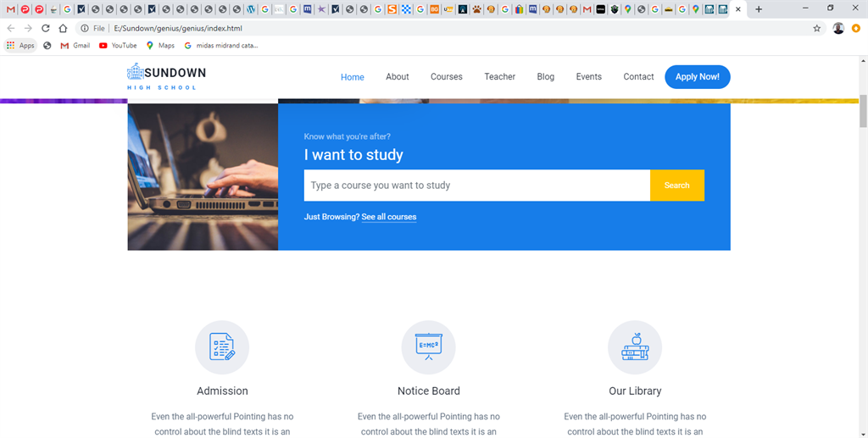Click the browser forward arrow
868x438 pixels.
[28, 28]
